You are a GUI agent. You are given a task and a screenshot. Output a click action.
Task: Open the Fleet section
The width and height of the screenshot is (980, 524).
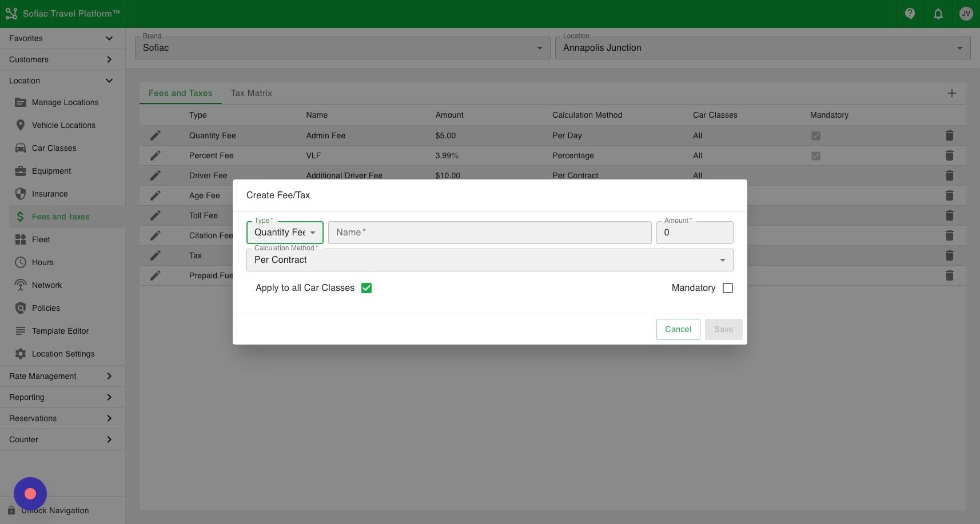coord(40,239)
